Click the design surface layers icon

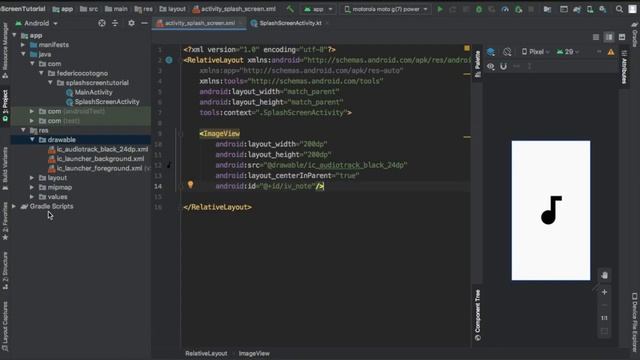(x=491, y=52)
